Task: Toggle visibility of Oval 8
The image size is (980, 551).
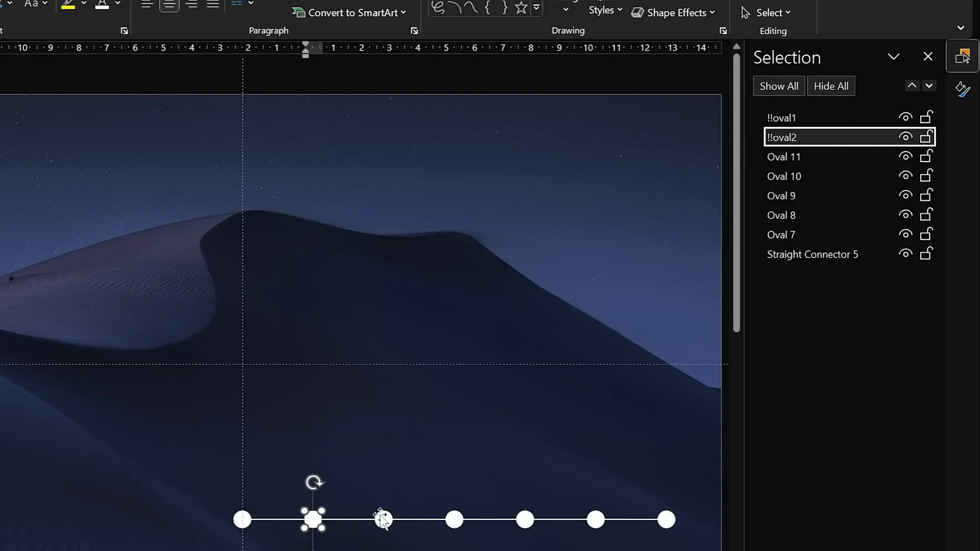Action: point(905,214)
